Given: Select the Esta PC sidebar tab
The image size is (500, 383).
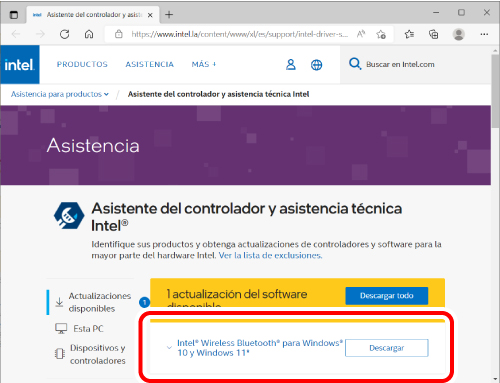Looking at the screenshot, I should pyautogui.click(x=80, y=329).
